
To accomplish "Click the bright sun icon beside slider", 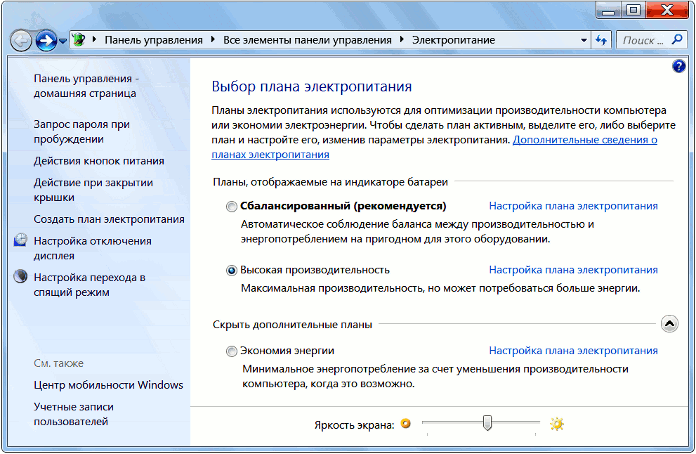I will 557,424.
